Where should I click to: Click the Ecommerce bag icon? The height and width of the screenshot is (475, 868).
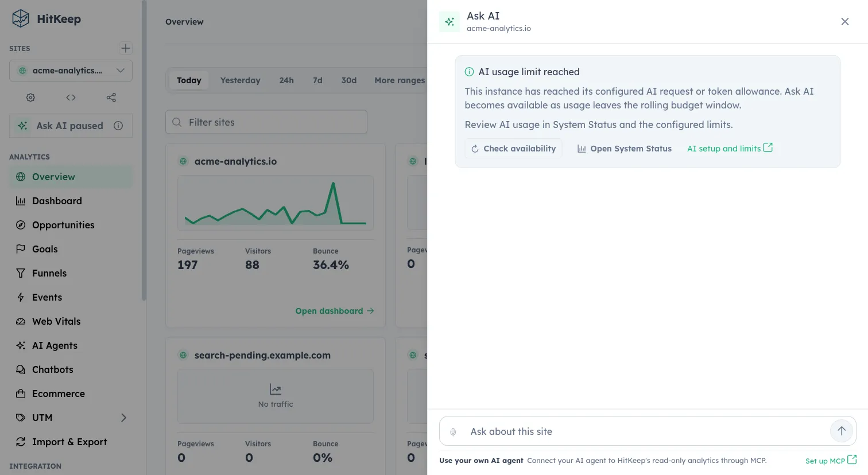pyautogui.click(x=21, y=394)
